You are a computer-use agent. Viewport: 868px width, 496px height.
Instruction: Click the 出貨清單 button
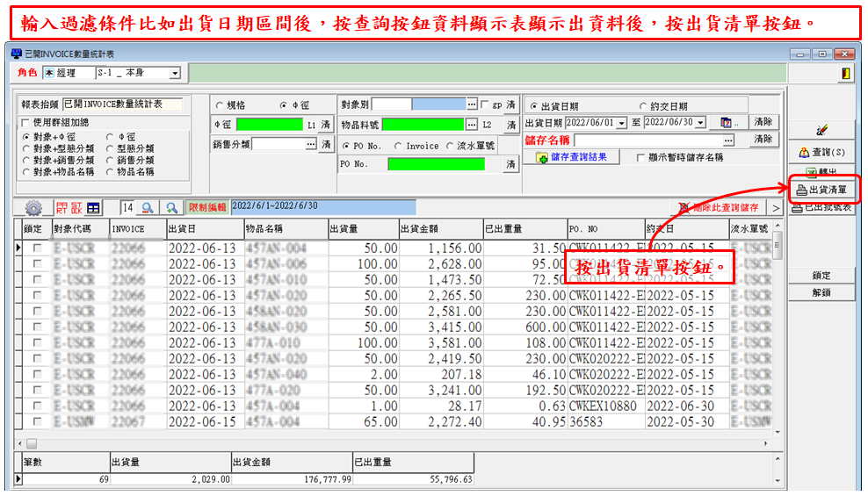pyautogui.click(x=821, y=190)
